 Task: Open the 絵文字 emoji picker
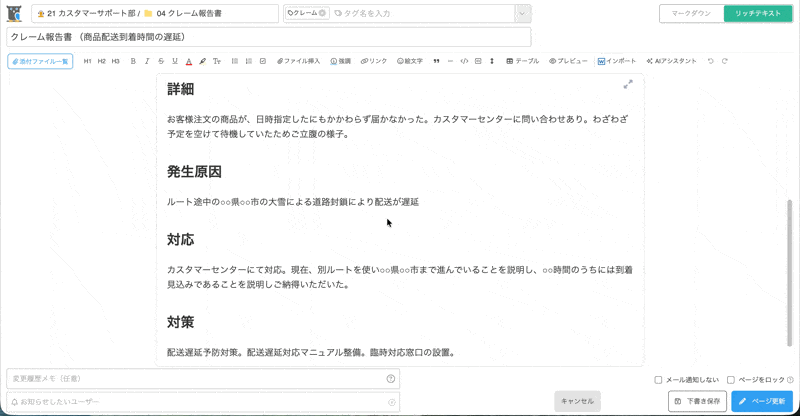[x=408, y=62]
